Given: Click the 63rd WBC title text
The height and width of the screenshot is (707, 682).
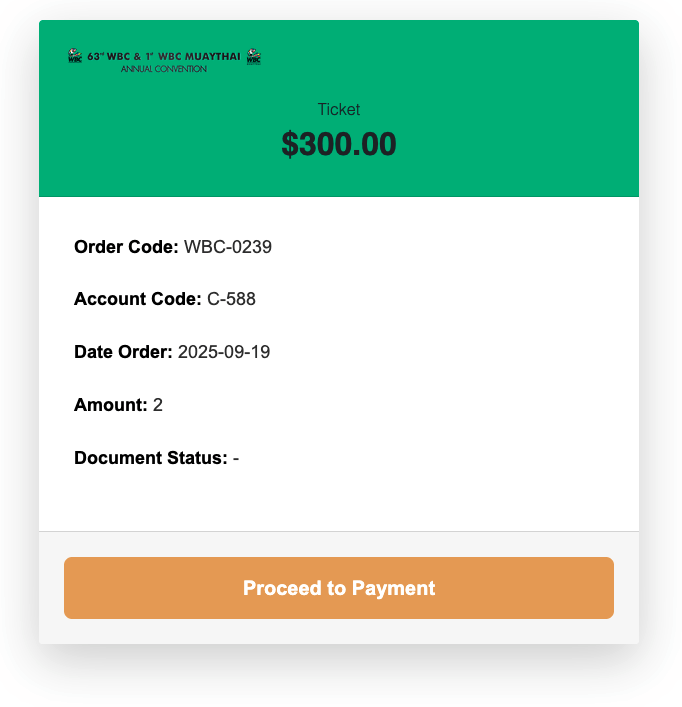Looking at the screenshot, I should 164,56.
